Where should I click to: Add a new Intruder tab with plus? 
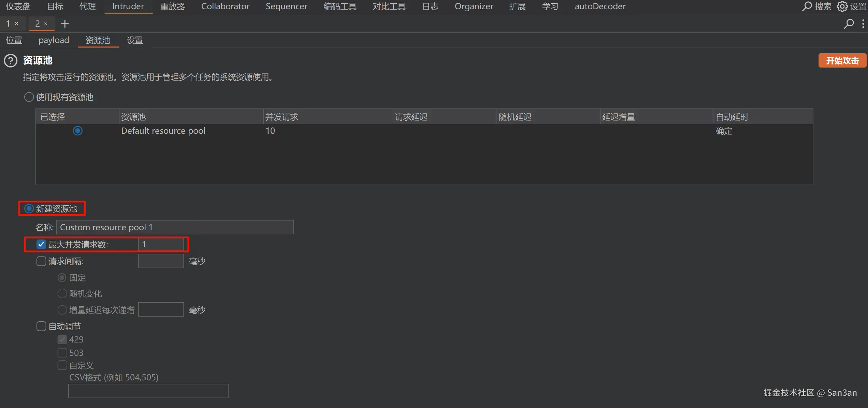pyautogui.click(x=65, y=24)
